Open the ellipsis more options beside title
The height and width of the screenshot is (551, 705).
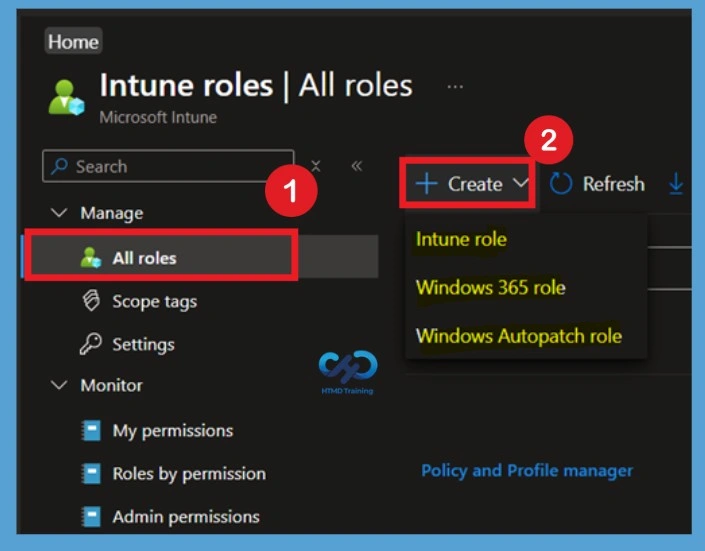click(x=455, y=86)
